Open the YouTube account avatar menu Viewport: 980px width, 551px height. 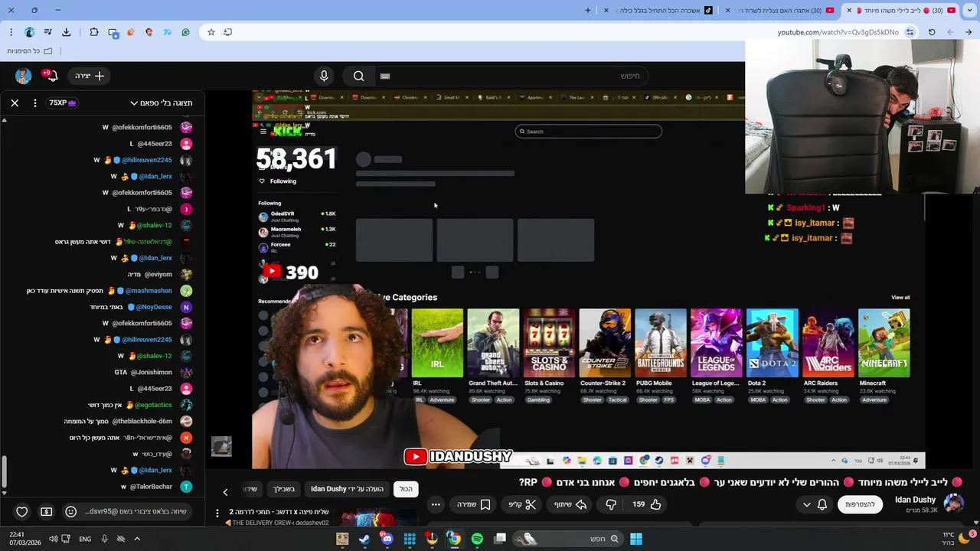pos(23,76)
